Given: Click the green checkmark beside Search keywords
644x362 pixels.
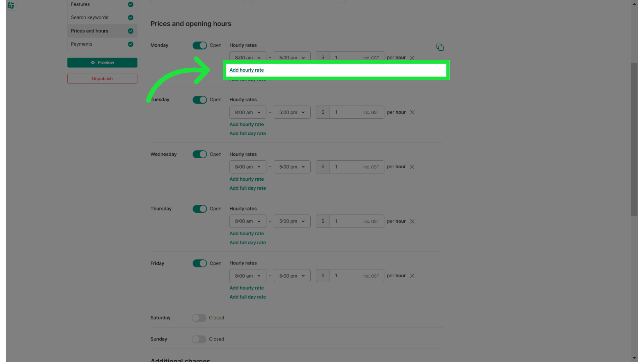Looking at the screenshot, I should coord(130,17).
